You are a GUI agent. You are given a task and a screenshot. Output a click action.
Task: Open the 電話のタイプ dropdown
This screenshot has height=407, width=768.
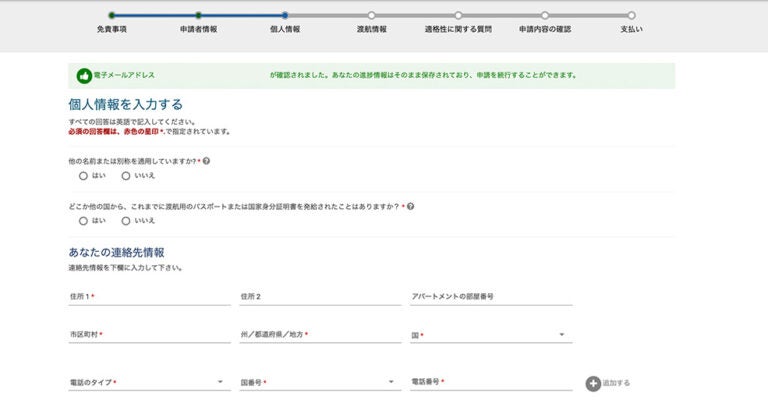tap(149, 383)
